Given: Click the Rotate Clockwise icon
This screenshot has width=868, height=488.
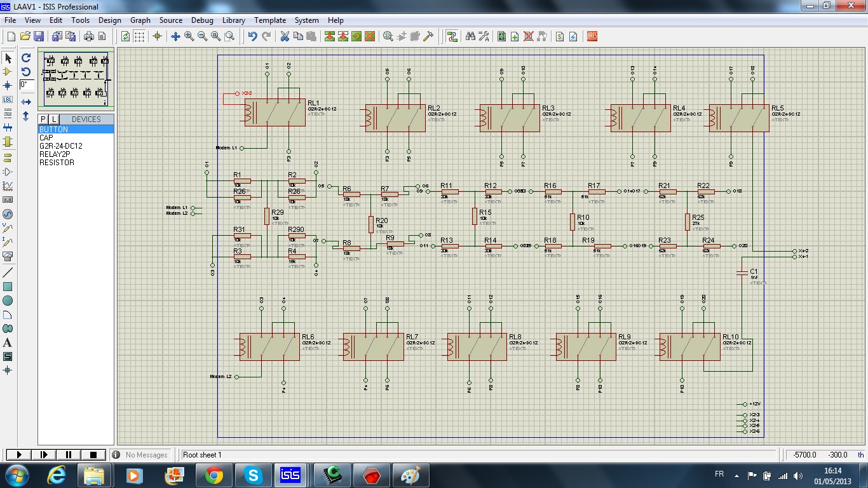Looking at the screenshot, I should click(26, 58).
